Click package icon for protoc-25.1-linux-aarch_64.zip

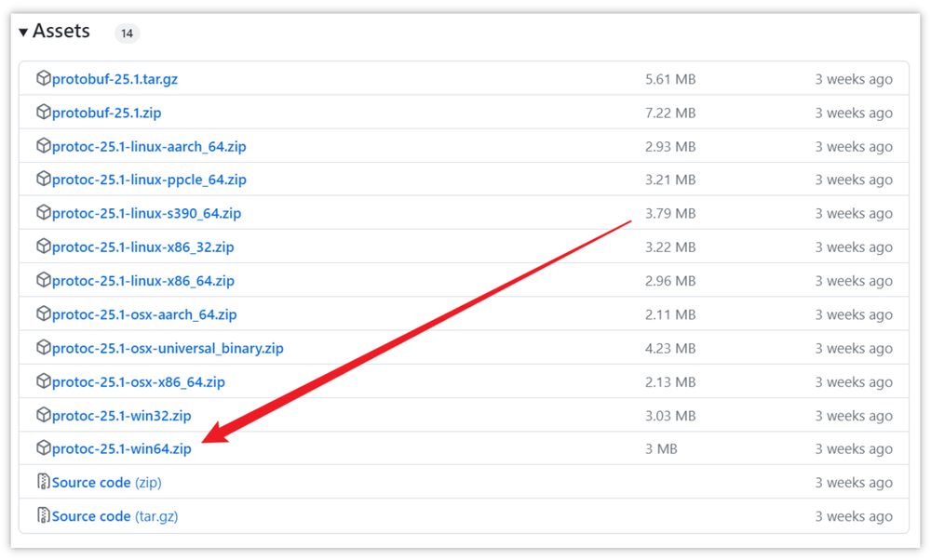43,146
